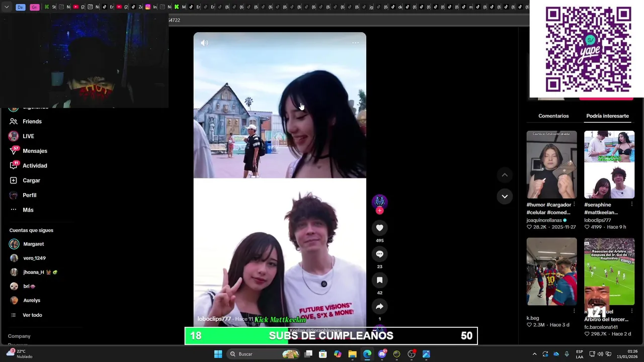Click the Mensajes icon with 57 badge
This screenshot has height=362, width=644.
point(14,151)
